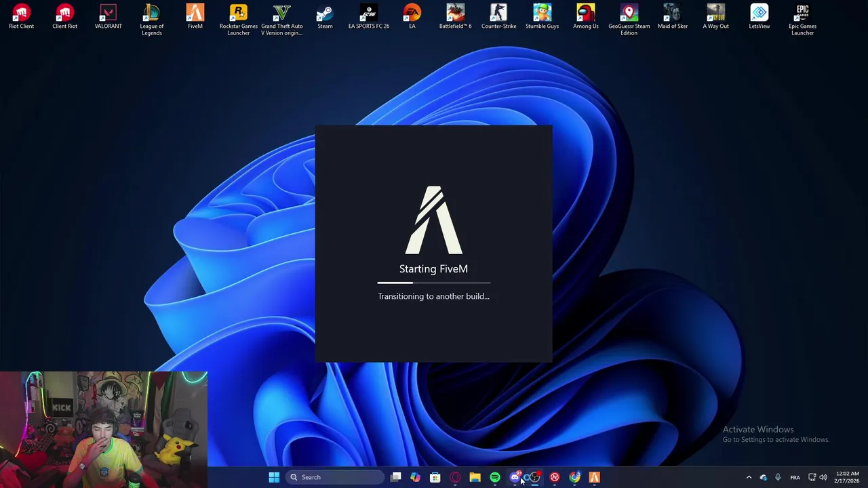Click the volume speaker tray icon
868x488 pixels.
[823, 477]
